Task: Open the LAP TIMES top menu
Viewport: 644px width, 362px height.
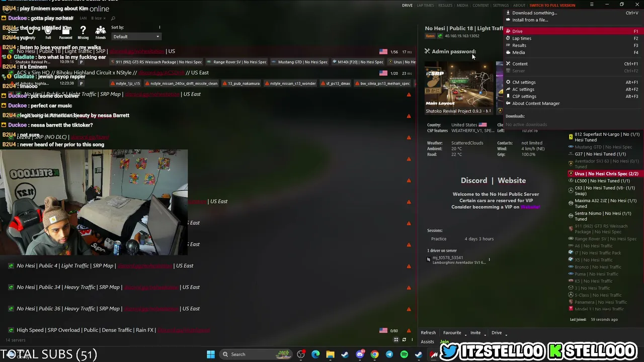Action: (425, 6)
